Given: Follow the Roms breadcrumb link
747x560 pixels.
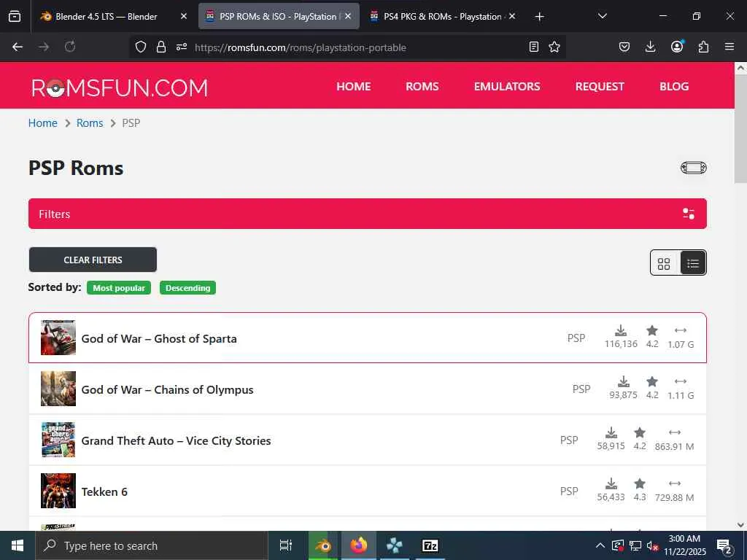Looking at the screenshot, I should tap(90, 122).
